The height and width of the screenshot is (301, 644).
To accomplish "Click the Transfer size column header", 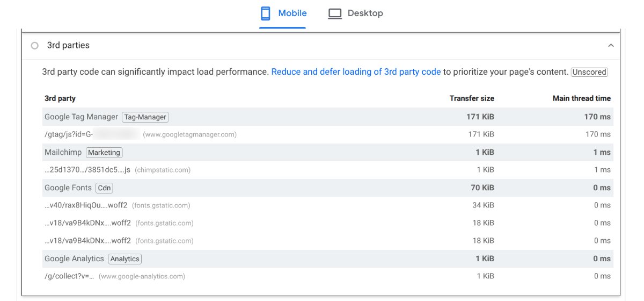I will (472, 98).
